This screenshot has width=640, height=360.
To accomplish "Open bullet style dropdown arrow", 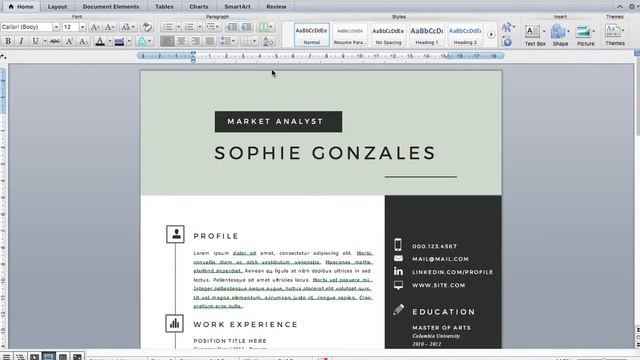I will tap(178, 27).
